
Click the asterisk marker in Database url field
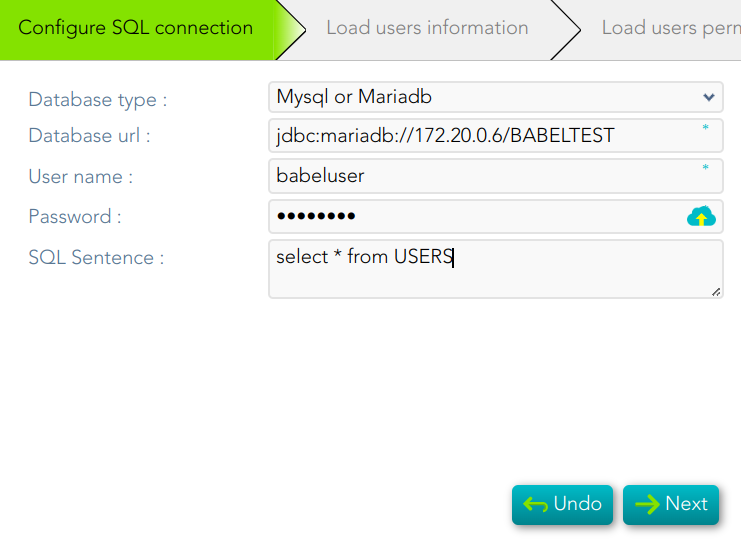coord(706,127)
